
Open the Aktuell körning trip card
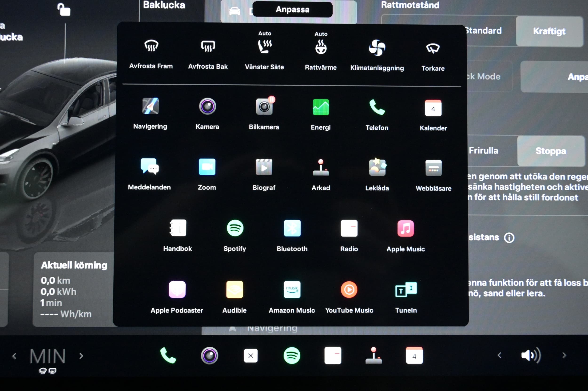tap(74, 289)
